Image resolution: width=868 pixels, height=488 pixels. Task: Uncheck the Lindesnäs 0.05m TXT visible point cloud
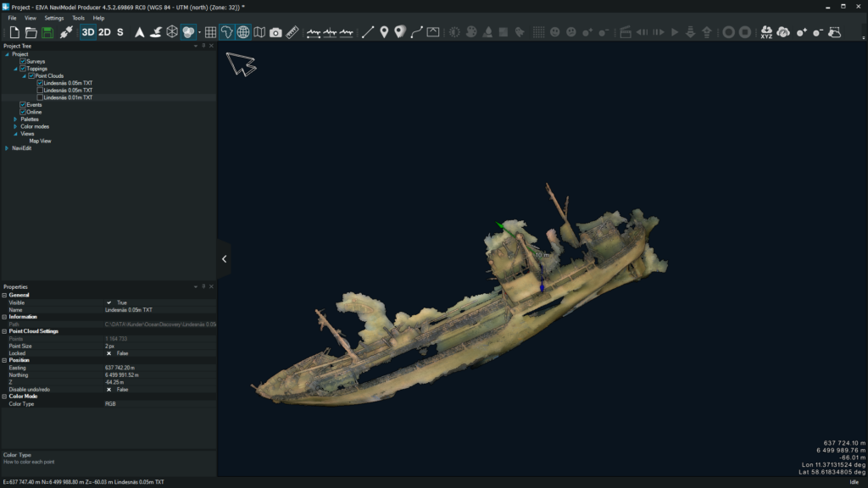point(39,83)
